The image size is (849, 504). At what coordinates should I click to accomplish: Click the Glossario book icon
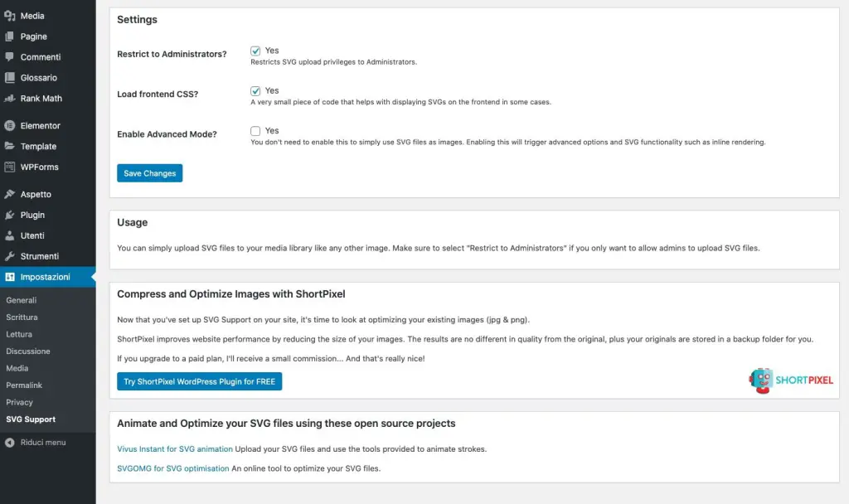click(x=10, y=78)
